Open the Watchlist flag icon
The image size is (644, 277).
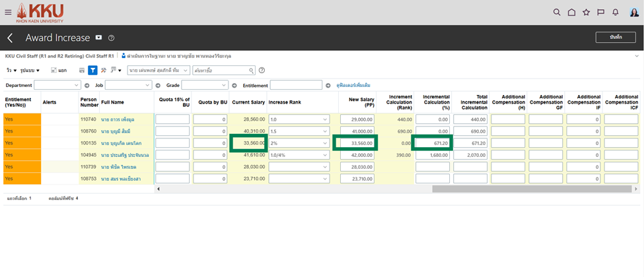(600, 12)
